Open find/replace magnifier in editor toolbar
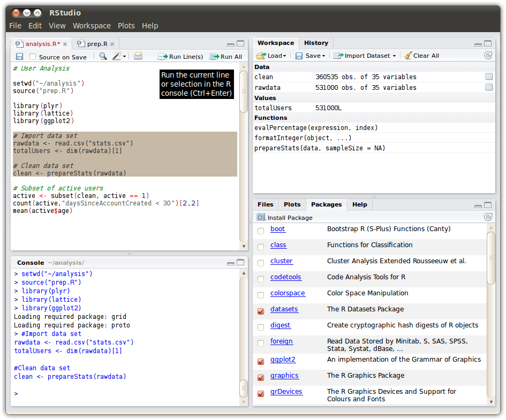Viewport: 506px width, 420px height. (x=103, y=56)
